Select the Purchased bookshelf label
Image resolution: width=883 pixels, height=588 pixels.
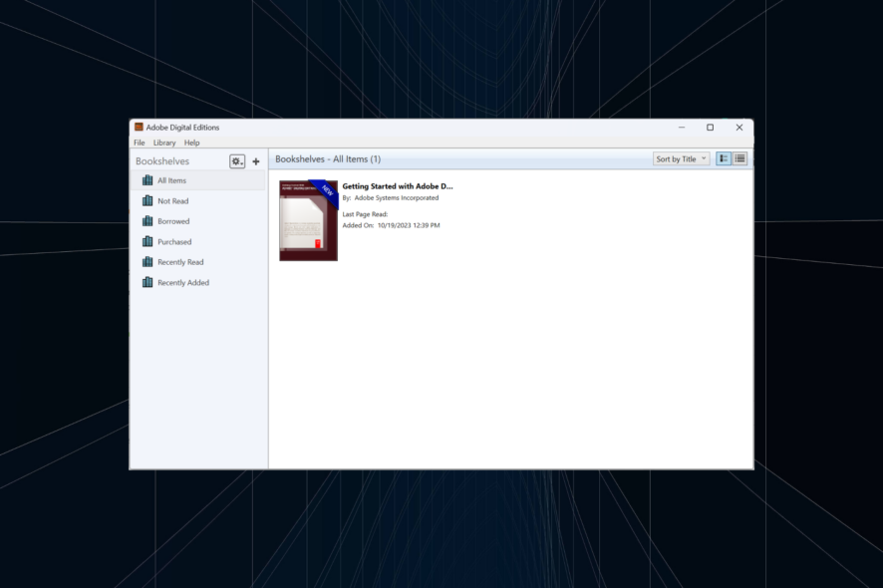(x=174, y=241)
